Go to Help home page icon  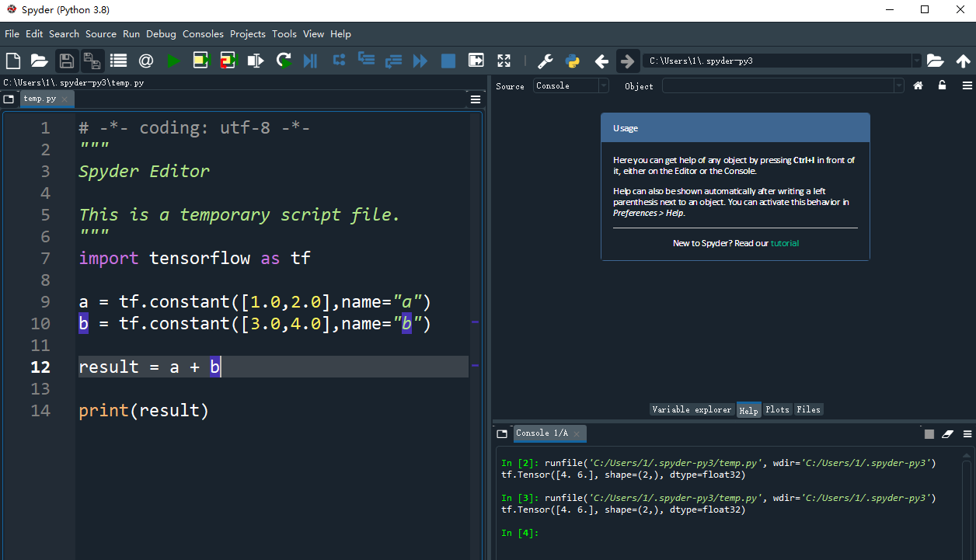pyautogui.click(x=918, y=86)
